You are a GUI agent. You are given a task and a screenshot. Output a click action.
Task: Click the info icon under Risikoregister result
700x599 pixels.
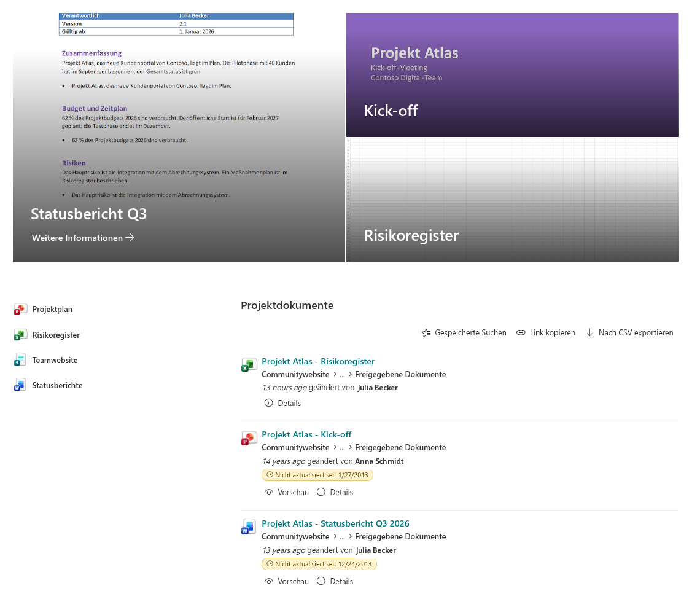269,403
